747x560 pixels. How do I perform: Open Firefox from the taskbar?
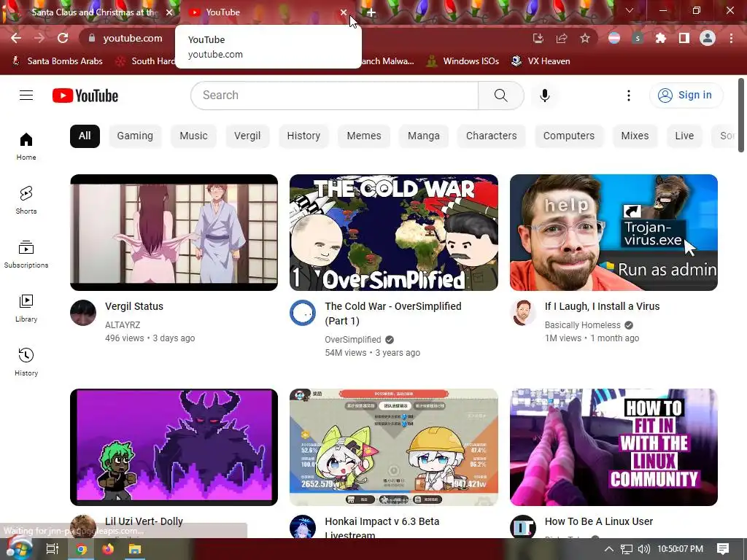[x=108, y=549]
